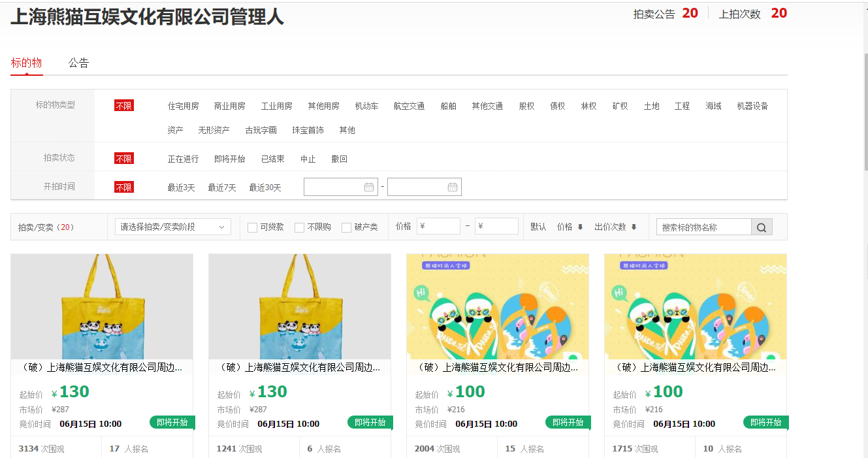The height and width of the screenshot is (458, 868).
Task: Filter by 林权 type
Action: [589, 106]
